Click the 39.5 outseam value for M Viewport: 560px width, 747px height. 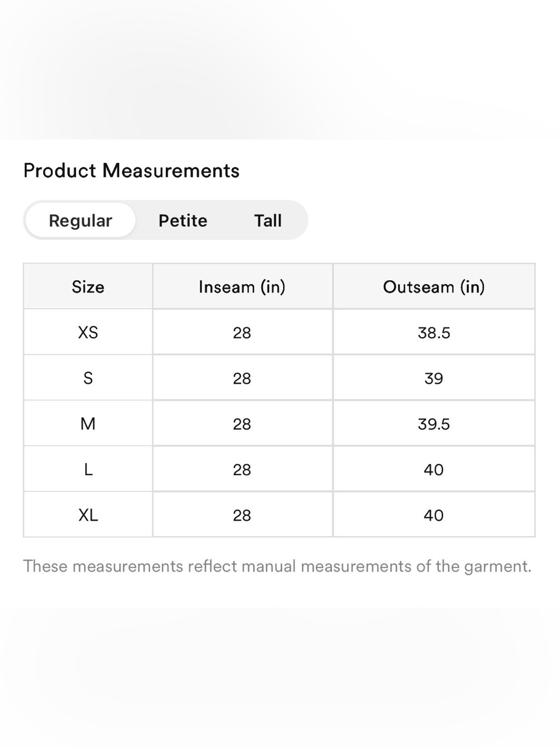click(x=434, y=424)
